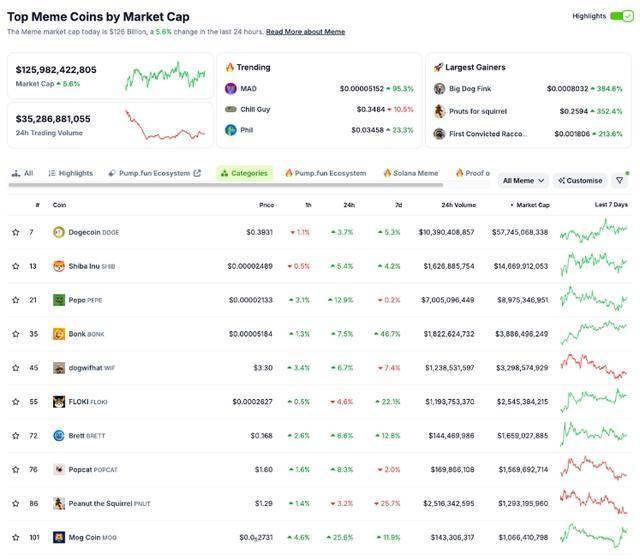Click the $125,982,422,805 market cap value
This screenshot has height=560, width=640.
(x=56, y=70)
